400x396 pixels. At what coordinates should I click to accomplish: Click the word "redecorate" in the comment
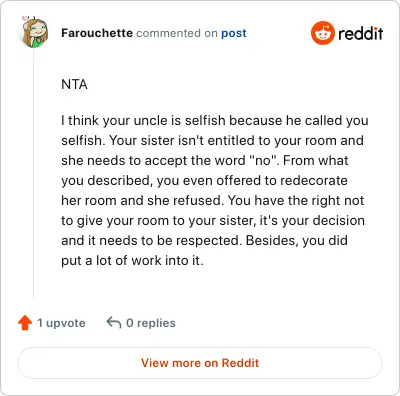pyautogui.click(x=314, y=180)
